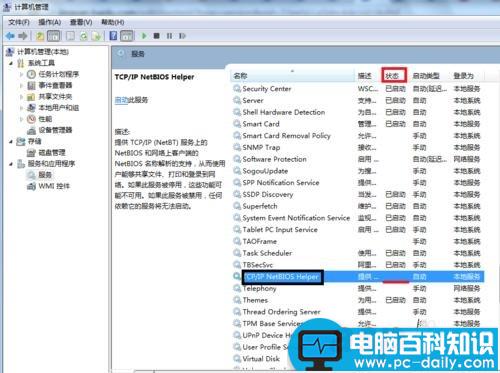Image resolution: width=500 pixels, height=373 pixels.
Task: Open Help via the blue question mark icon
Action: [113, 36]
